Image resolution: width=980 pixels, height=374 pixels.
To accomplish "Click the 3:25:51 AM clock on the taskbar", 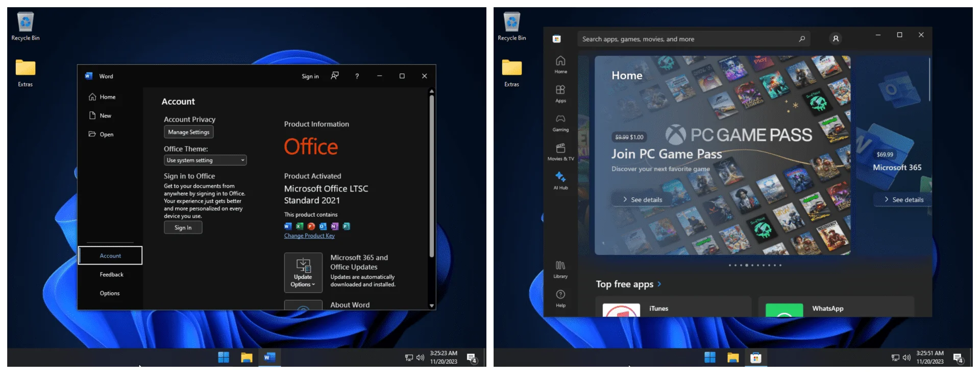I will pyautogui.click(x=930, y=358).
